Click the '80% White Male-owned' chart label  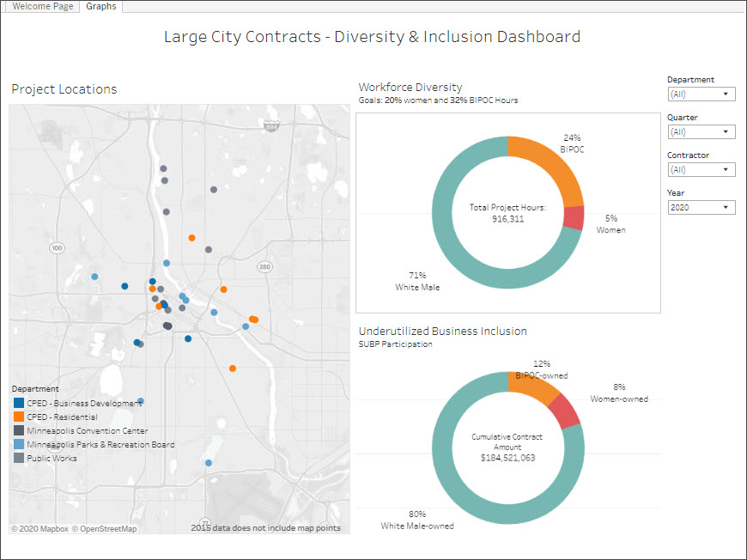point(417,520)
